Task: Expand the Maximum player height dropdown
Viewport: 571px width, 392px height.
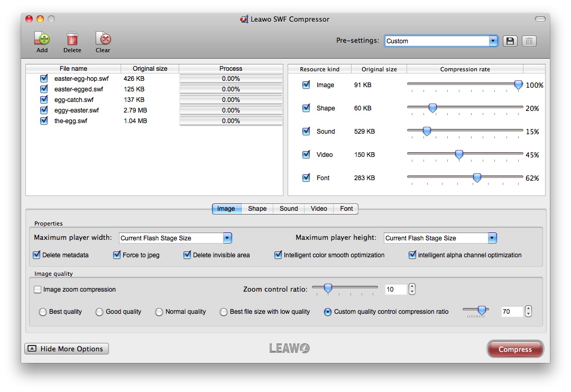Action: (x=492, y=238)
